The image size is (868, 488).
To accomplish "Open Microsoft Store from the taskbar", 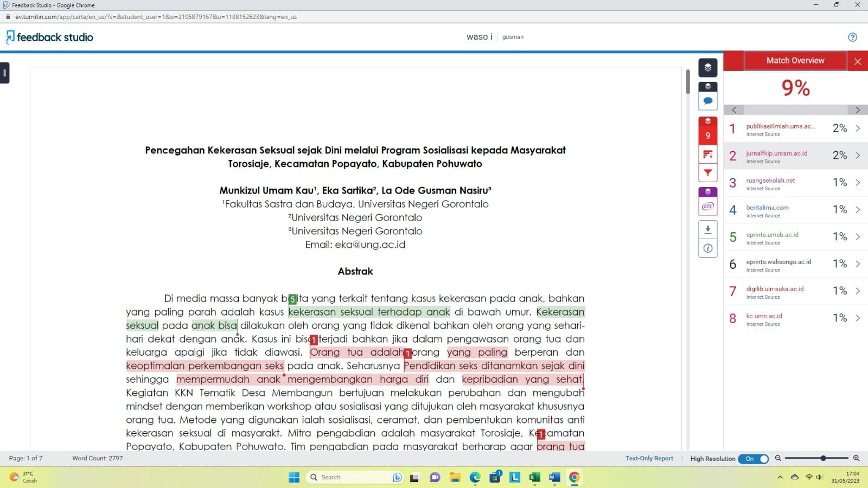I will [495, 477].
